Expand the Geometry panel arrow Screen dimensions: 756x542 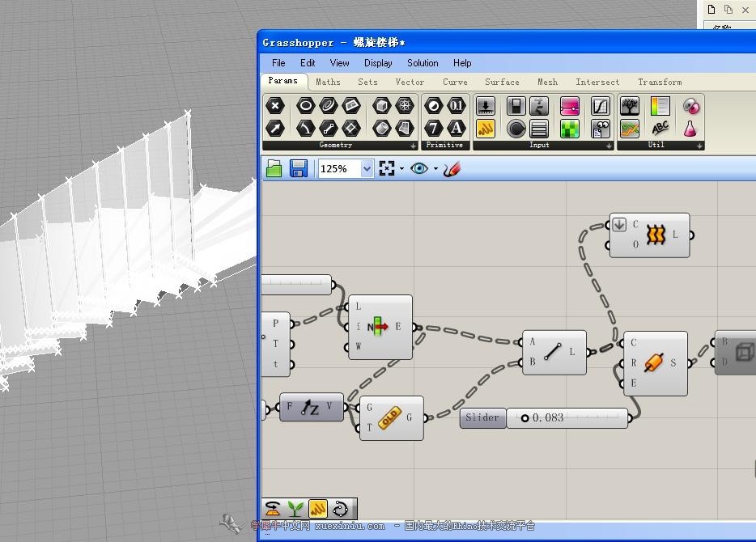pyautogui.click(x=413, y=146)
